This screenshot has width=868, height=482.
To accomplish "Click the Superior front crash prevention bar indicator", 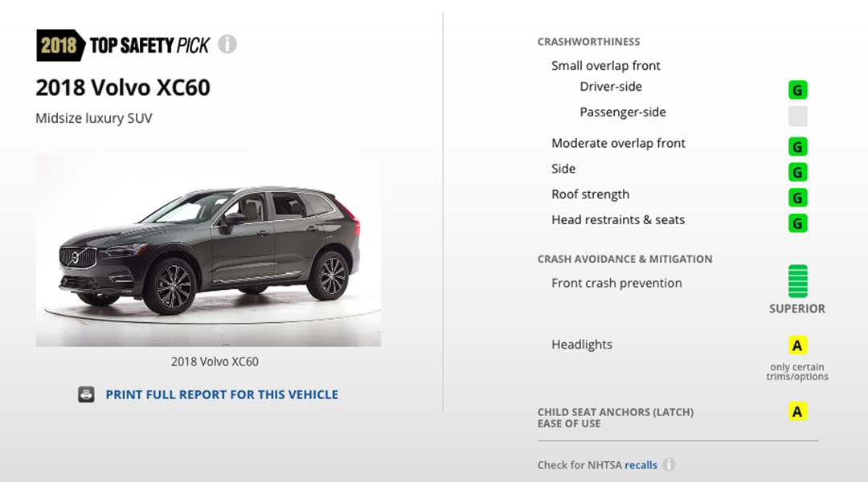I will pyautogui.click(x=798, y=281).
